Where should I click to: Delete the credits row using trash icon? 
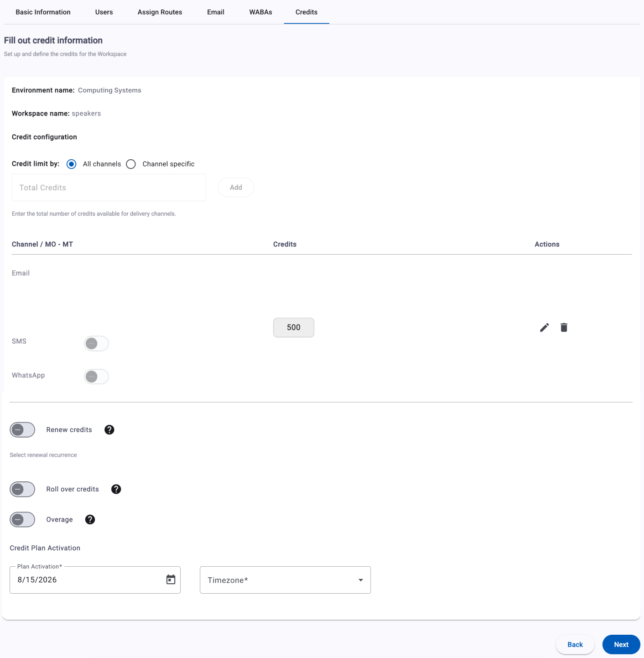(x=564, y=328)
